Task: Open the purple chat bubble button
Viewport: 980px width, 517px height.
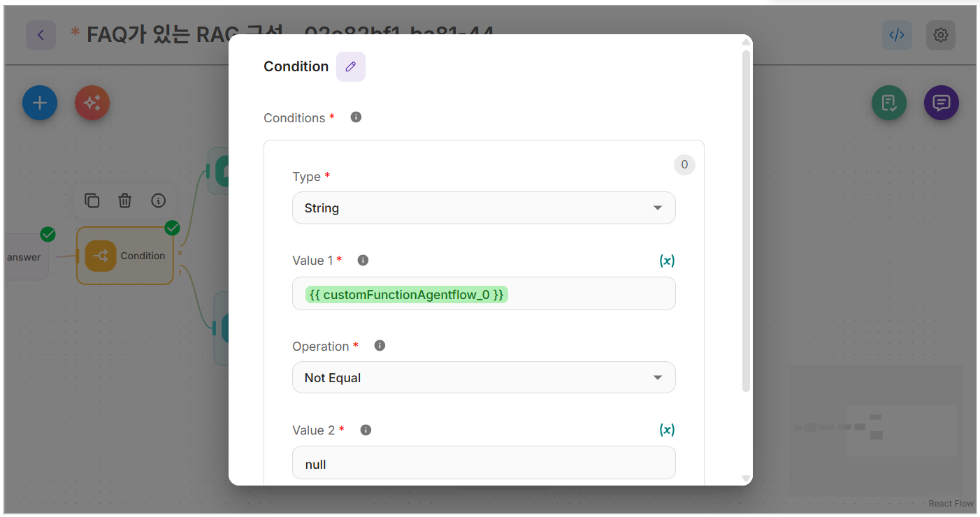Action: click(x=941, y=103)
